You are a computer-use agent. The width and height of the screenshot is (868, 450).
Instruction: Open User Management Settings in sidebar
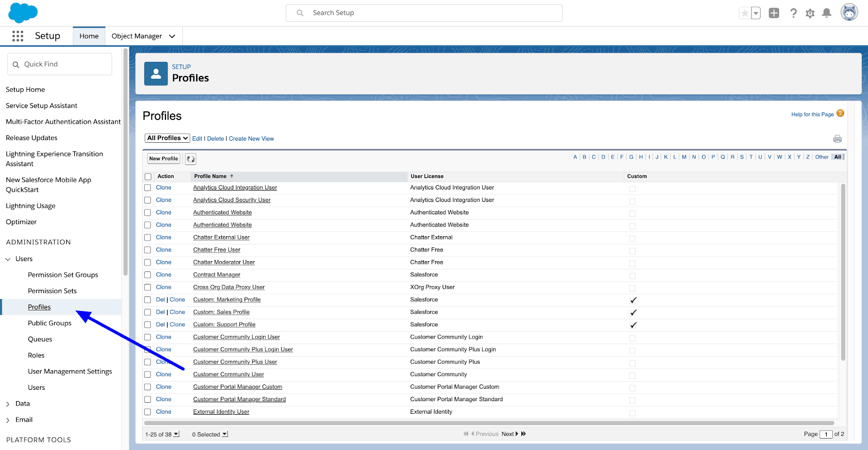pyautogui.click(x=70, y=371)
